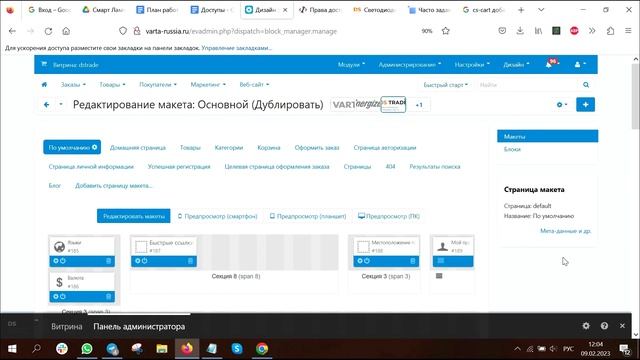The image size is (640, 360).
Task: Open File Explorer from the taskbar
Action: pyautogui.click(x=162, y=349)
